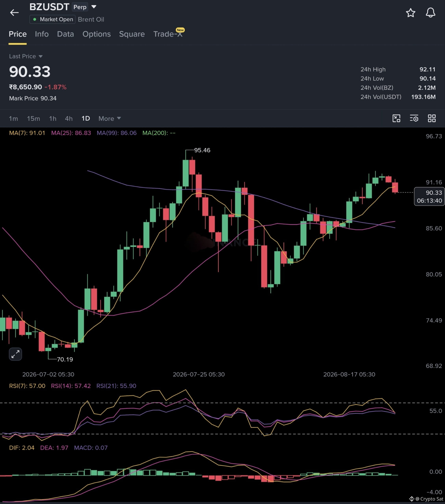Viewport: 445px width, 504px height.
Task: Select the 1m timeframe
Action: point(13,119)
